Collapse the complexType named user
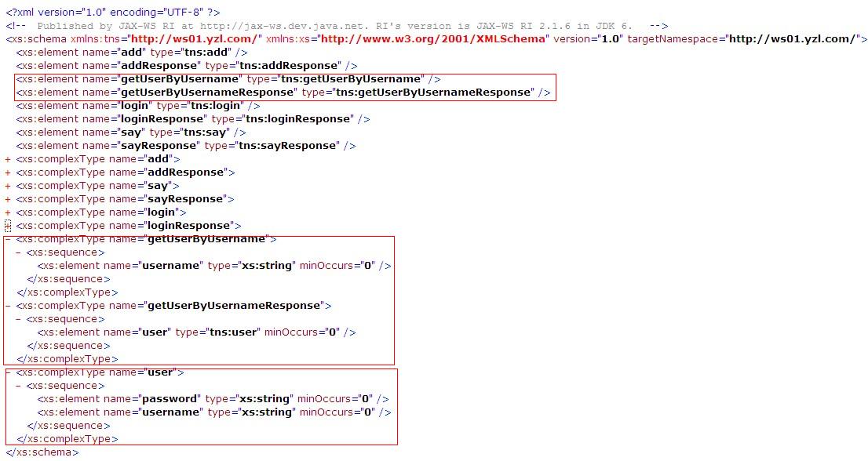This screenshot has width=868, height=461. 8,372
